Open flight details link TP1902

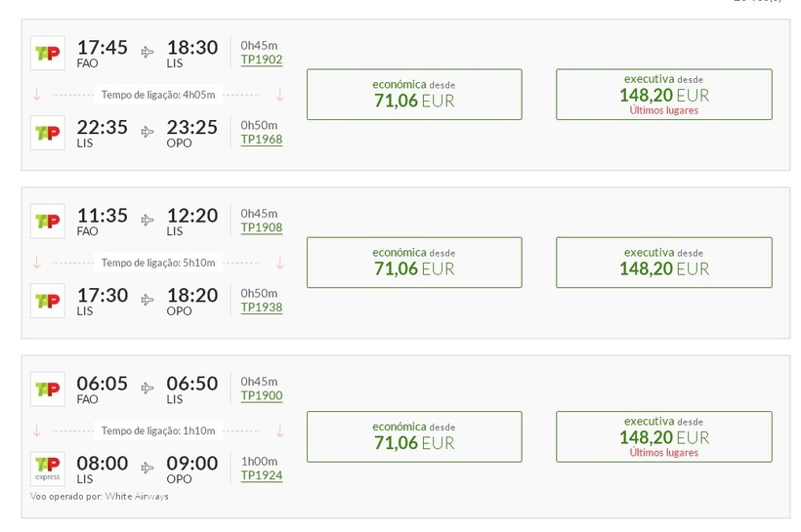click(262, 60)
